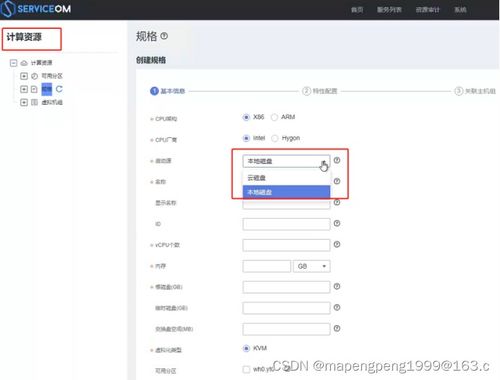Click the 虚拟机组 tree node icon

point(34,102)
